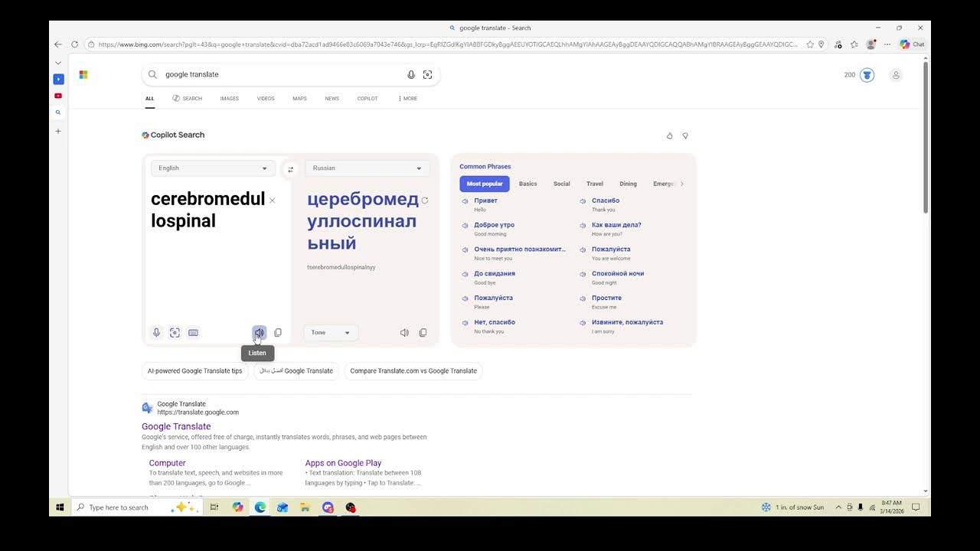Listen to the Russian translation

(x=404, y=333)
